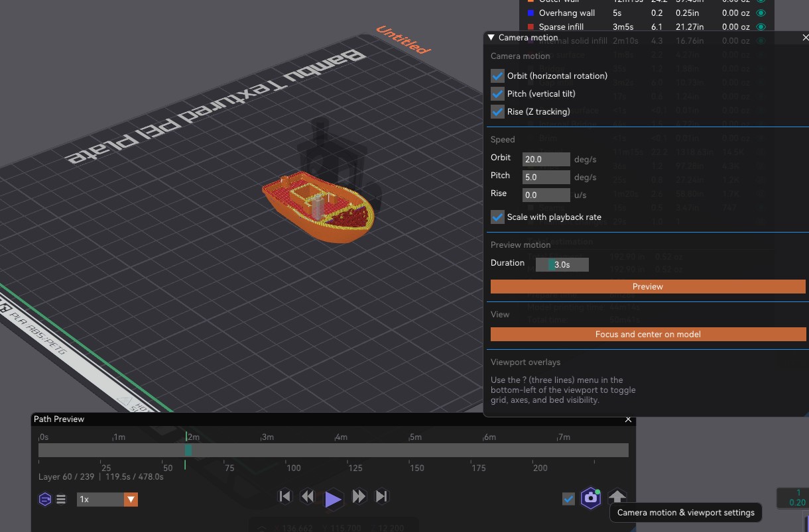Edit the Rise speed field 0.0
809x532 pixels.
click(546, 195)
